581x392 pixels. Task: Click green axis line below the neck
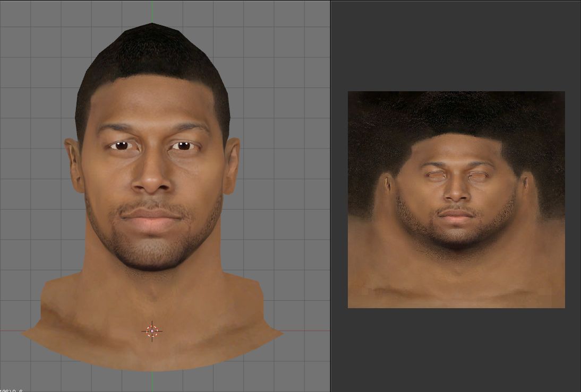[152, 381]
